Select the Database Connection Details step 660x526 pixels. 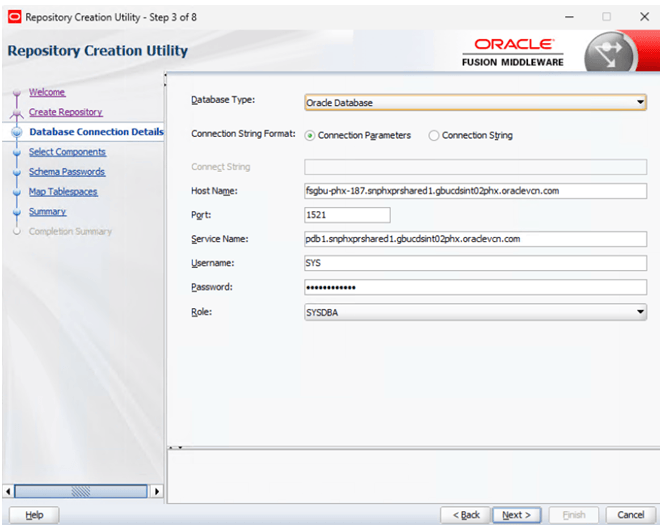pos(96,132)
